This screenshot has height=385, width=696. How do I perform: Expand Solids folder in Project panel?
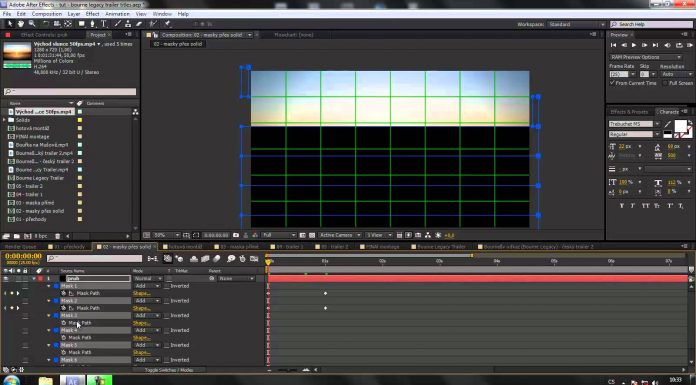coord(4,120)
